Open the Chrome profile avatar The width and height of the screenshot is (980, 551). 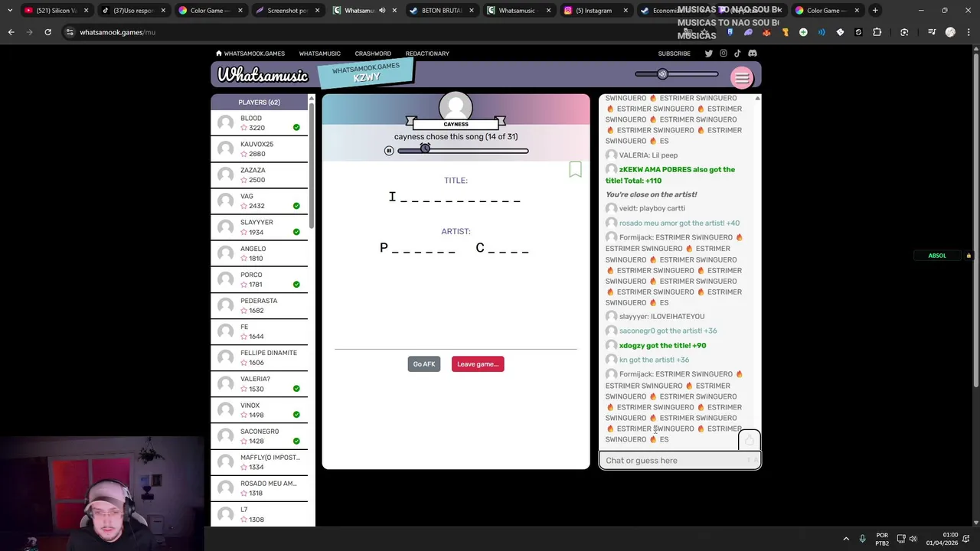pos(950,32)
